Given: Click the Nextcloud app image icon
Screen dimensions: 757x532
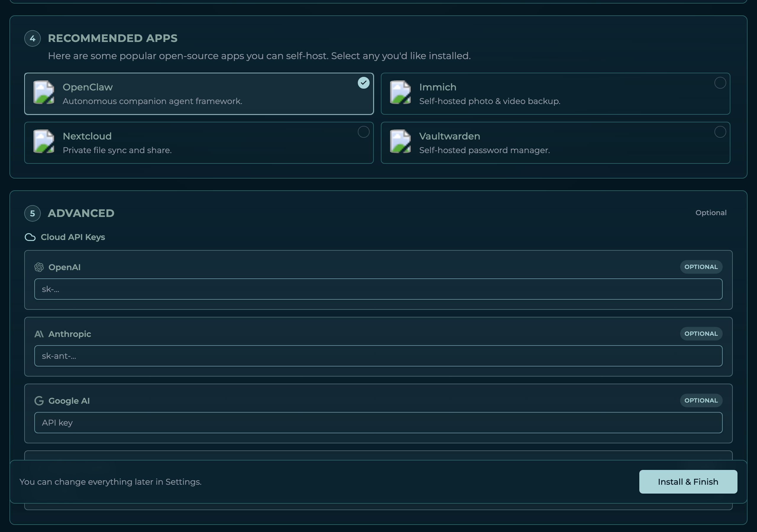Looking at the screenshot, I should (x=44, y=142).
